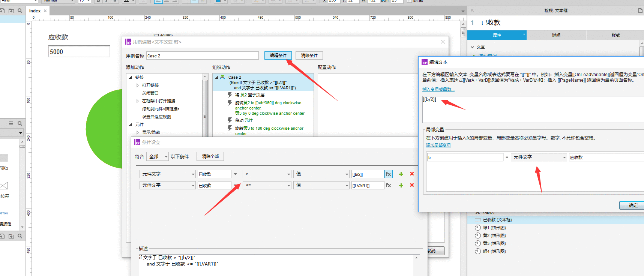Click the search icon in bottom-left masters panel
Image resolution: width=644 pixels, height=276 pixels.
20,236
